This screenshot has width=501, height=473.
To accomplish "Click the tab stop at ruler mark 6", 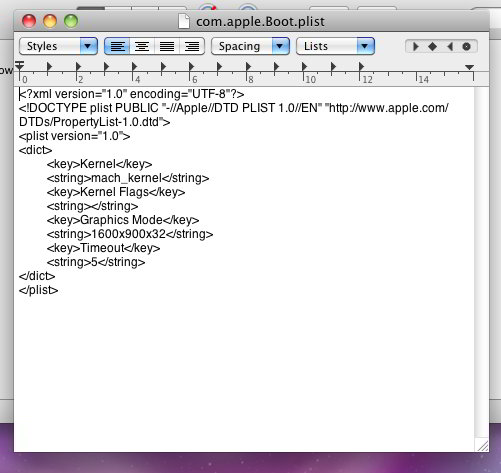I will click(191, 67).
